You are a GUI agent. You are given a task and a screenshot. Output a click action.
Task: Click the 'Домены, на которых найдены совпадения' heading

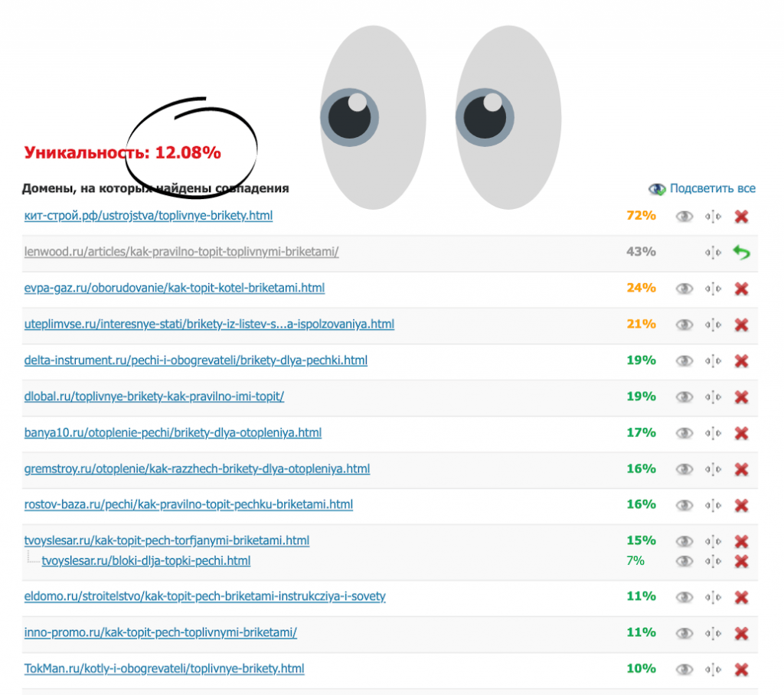[x=155, y=188]
